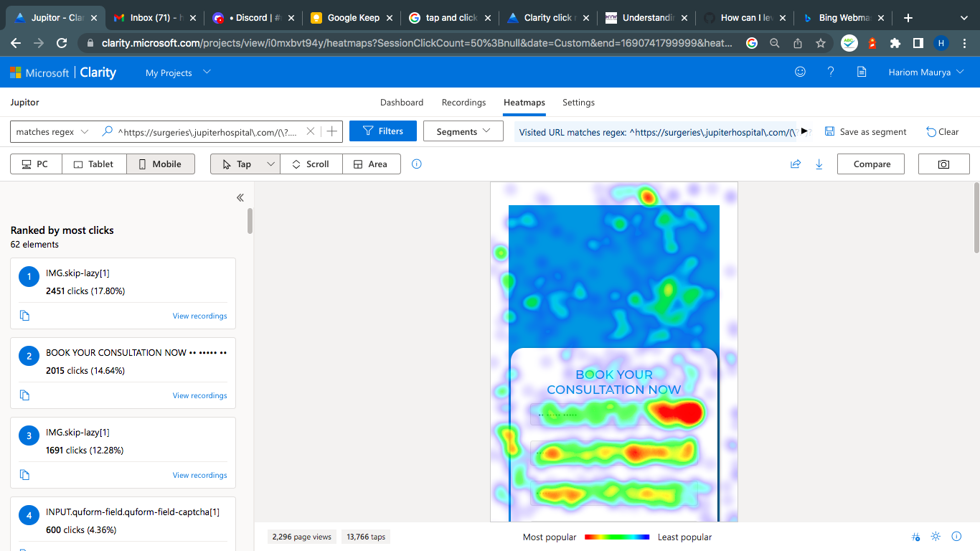This screenshot has height=551, width=980.
Task: Open the Jupitor project Settings tab
Action: 578,103
